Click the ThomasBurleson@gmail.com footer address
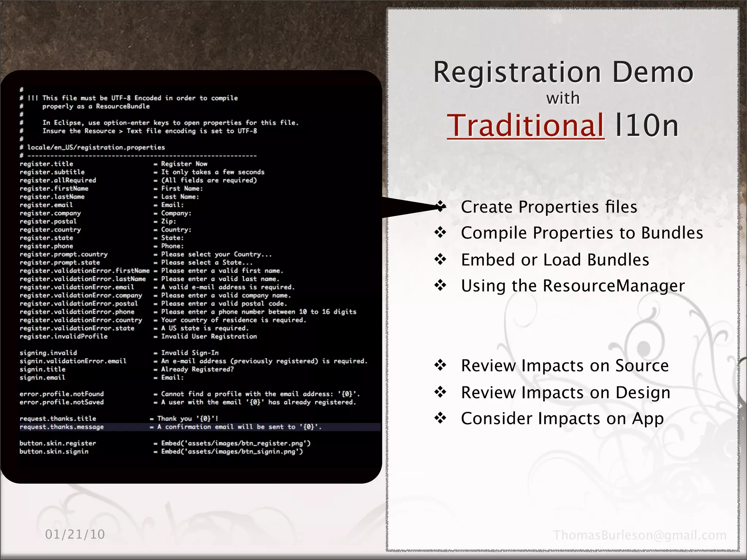747x560 pixels. 640,535
